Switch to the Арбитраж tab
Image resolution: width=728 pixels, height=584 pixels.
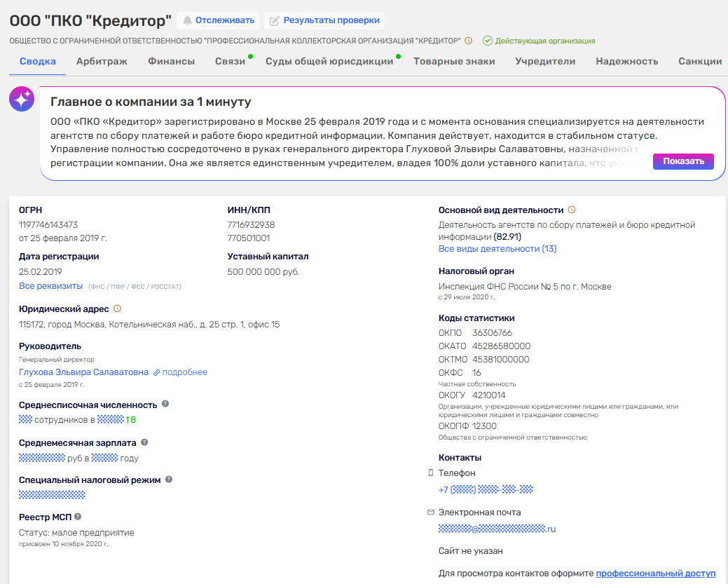pyautogui.click(x=102, y=61)
